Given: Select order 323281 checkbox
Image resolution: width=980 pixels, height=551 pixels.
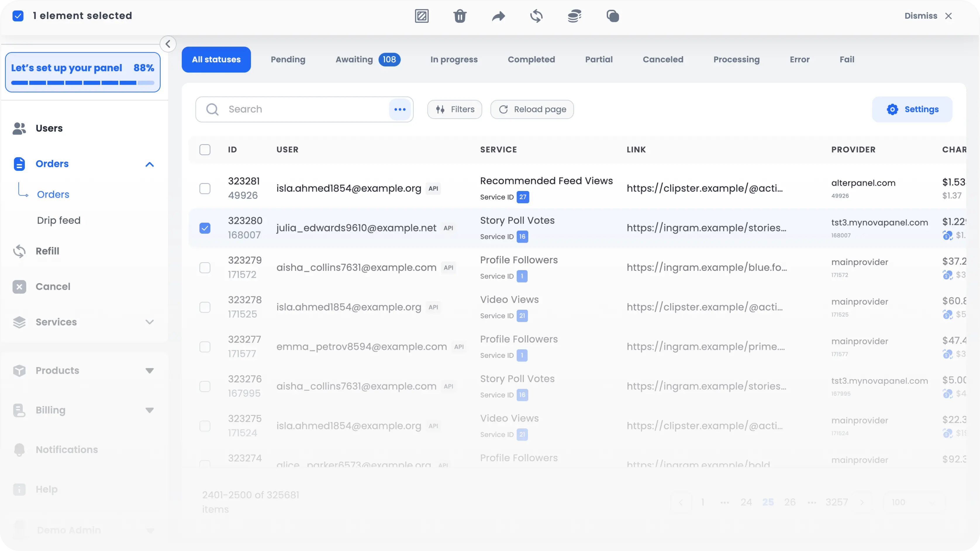Looking at the screenshot, I should [x=205, y=188].
